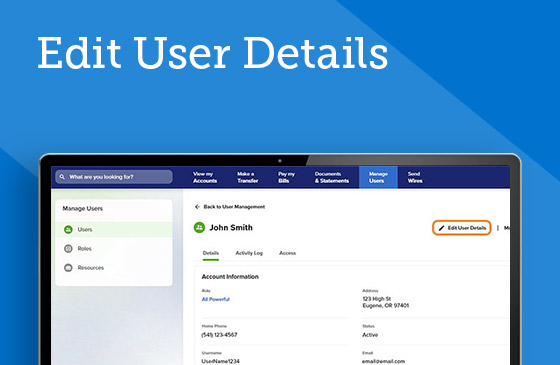Click the Manage Users sidebar title
The width and height of the screenshot is (560, 365).
(82, 209)
